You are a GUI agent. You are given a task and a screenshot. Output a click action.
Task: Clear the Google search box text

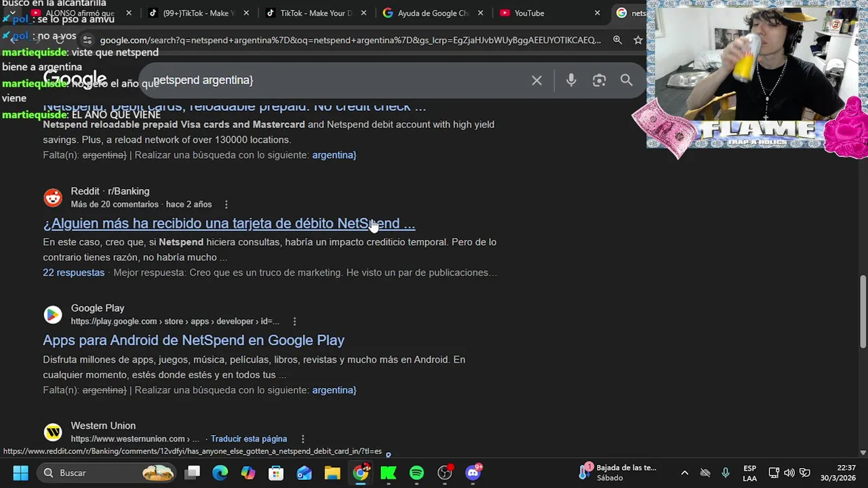[x=536, y=81]
